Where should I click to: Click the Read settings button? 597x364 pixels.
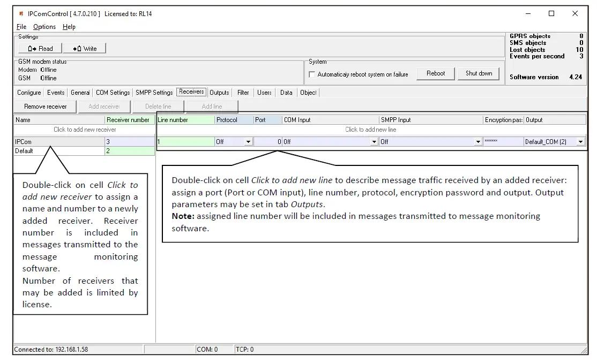tap(40, 49)
